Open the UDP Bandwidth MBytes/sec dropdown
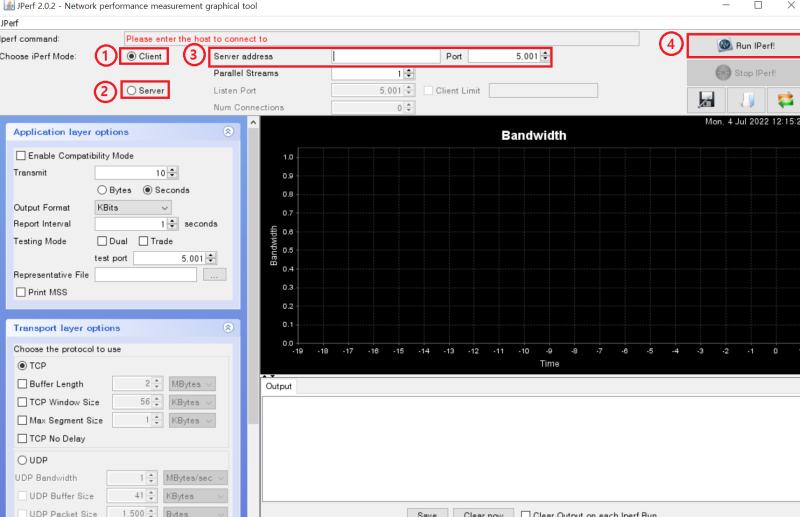 click(195, 478)
